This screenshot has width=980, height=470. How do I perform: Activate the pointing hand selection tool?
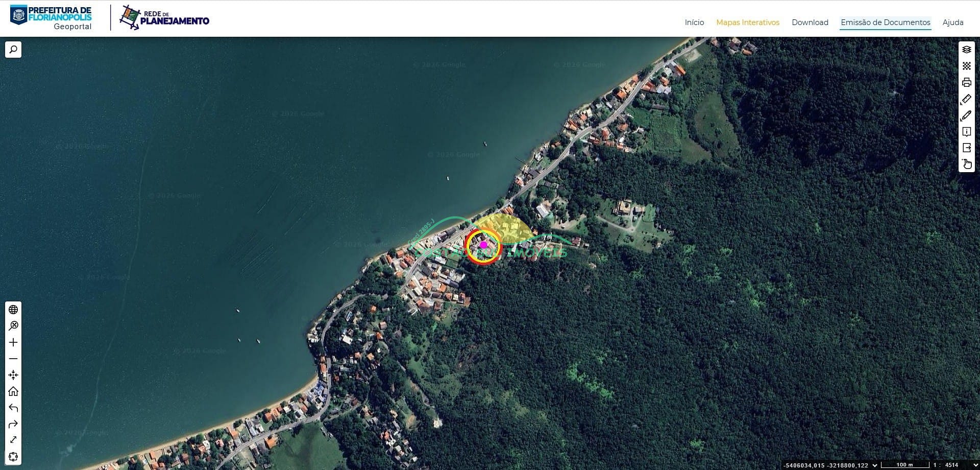(x=966, y=165)
